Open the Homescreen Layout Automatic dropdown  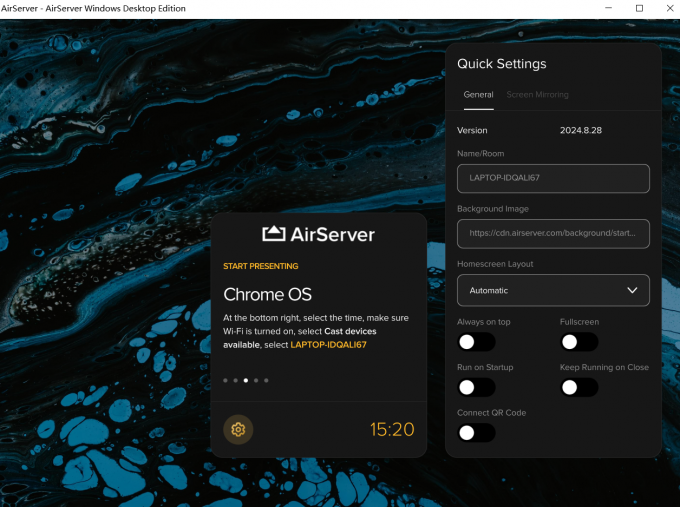(x=553, y=290)
